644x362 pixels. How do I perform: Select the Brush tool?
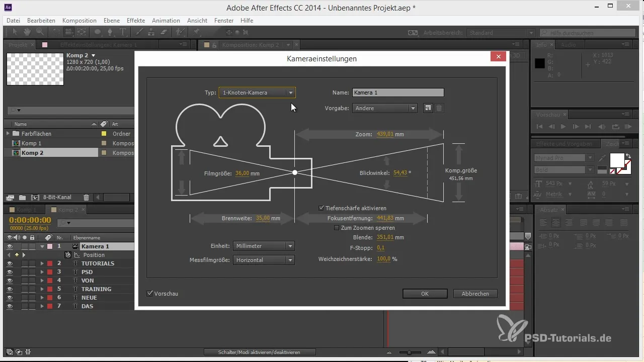pos(140,32)
